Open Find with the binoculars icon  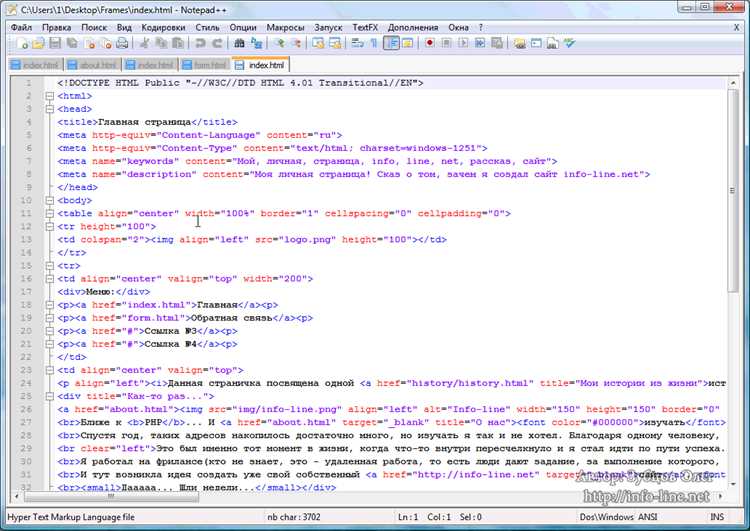click(239, 44)
